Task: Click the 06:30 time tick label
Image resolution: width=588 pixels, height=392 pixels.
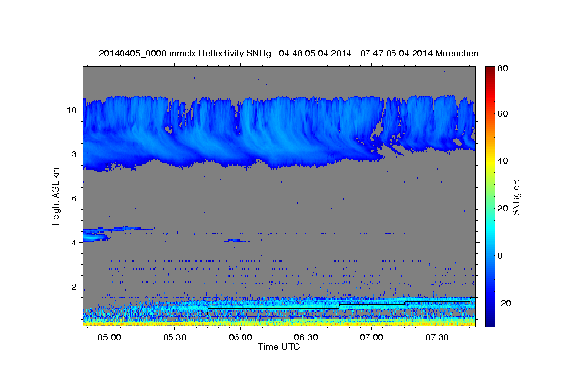Action: pyautogui.click(x=306, y=338)
